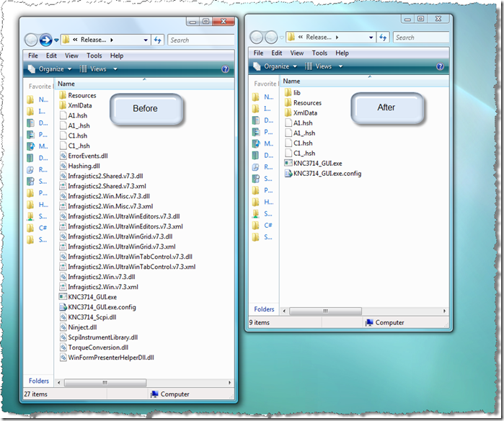The width and height of the screenshot is (504, 421).
Task: Open Views dropdown in After window
Action: [x=324, y=66]
